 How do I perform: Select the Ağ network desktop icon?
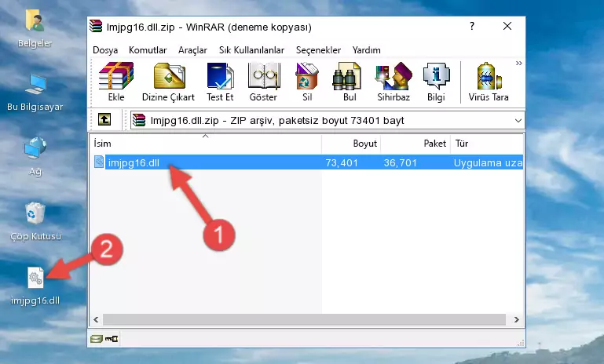35,156
